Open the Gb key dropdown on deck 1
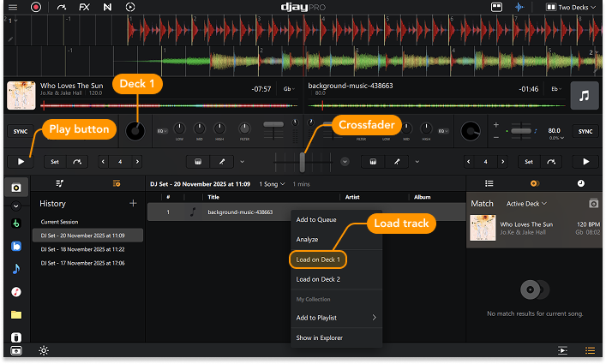 [289, 89]
